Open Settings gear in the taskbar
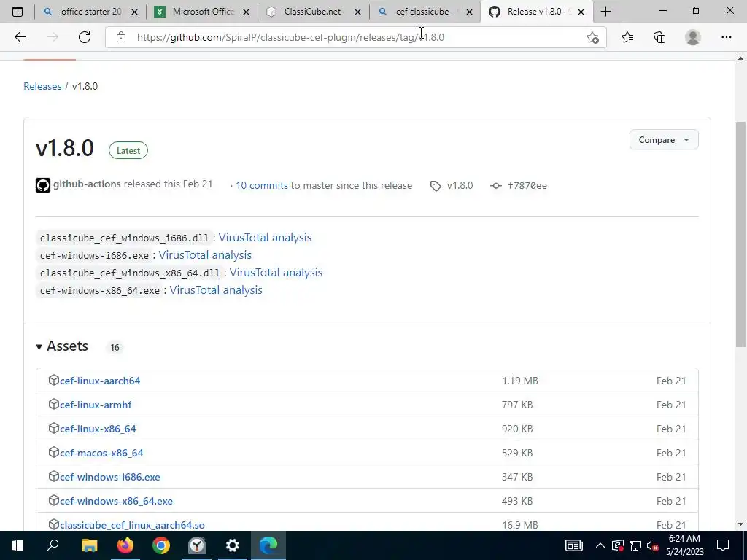This screenshot has height=560, width=747. (x=233, y=545)
